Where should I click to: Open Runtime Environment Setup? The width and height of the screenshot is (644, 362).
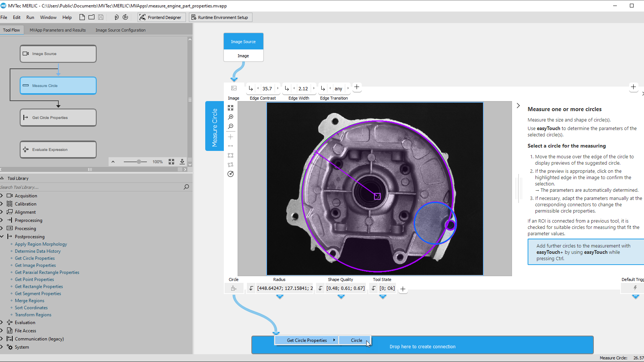(x=221, y=17)
